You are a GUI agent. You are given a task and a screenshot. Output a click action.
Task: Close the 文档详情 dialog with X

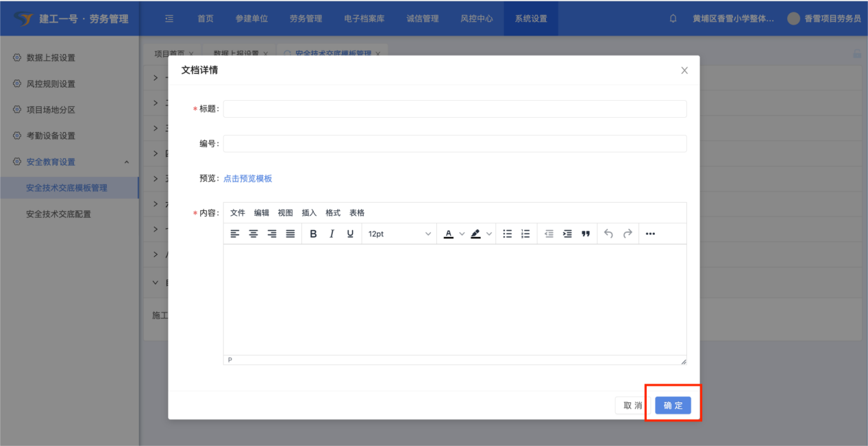[684, 71]
